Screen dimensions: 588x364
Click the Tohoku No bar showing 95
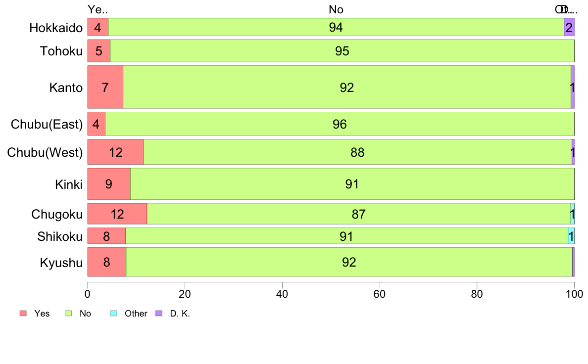tap(343, 50)
